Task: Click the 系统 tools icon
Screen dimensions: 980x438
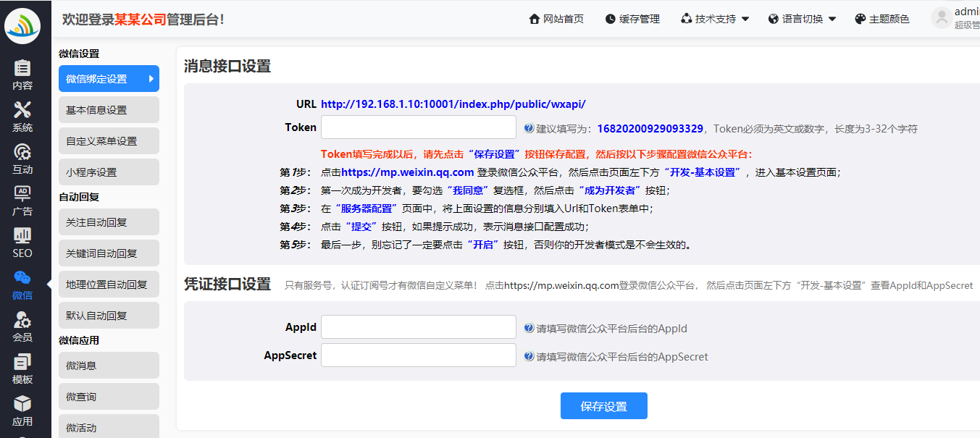Action: click(x=22, y=111)
